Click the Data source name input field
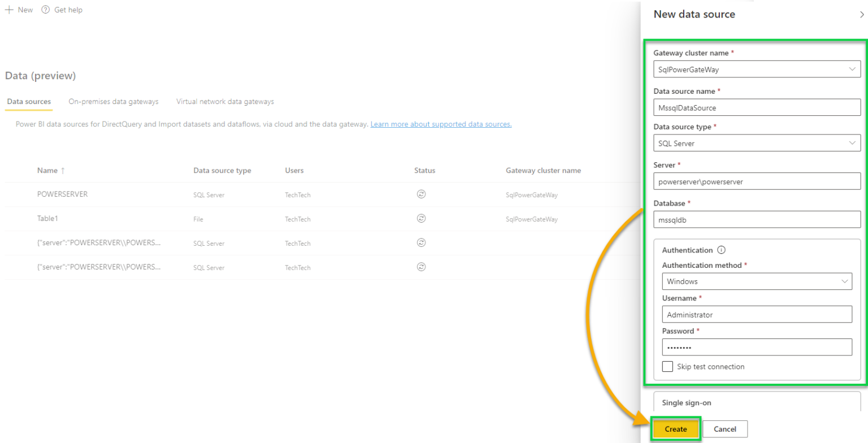This screenshot has height=443, width=868. click(x=756, y=107)
